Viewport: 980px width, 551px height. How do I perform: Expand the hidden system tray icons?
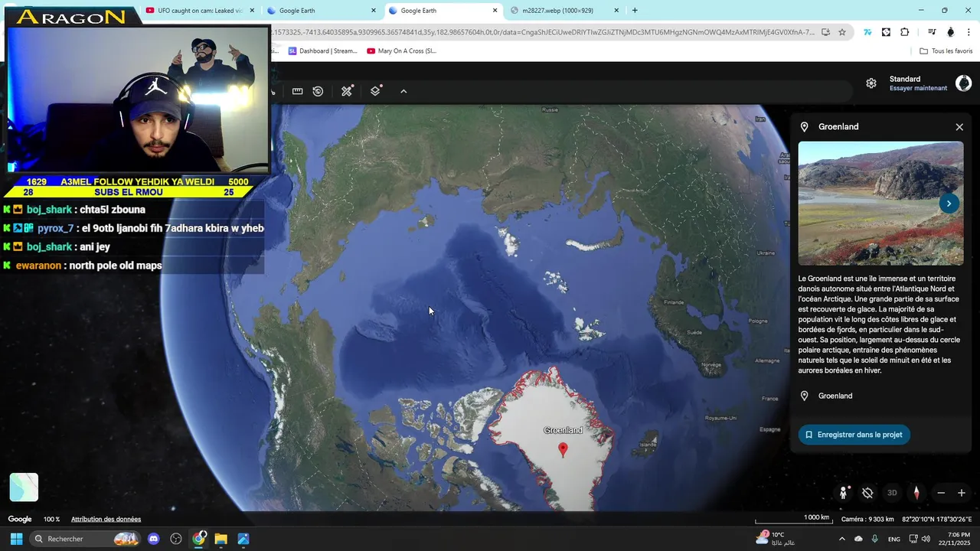coord(842,539)
